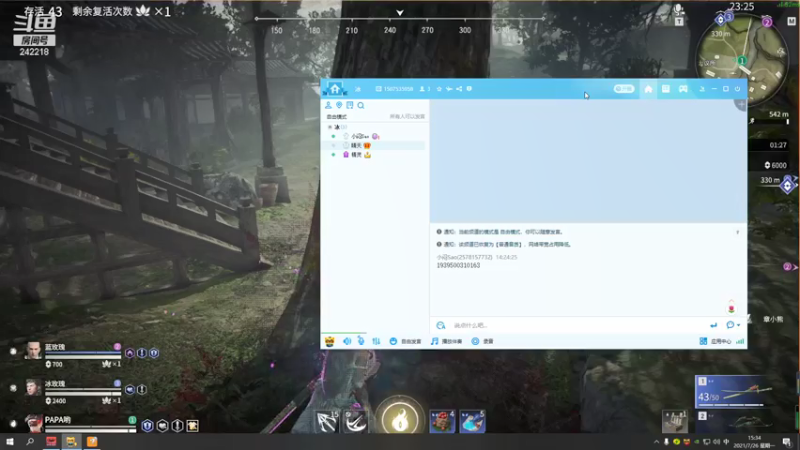The width and height of the screenshot is (800, 450).
Task: Collapse the 冰 channel tree node
Action: click(x=330, y=127)
